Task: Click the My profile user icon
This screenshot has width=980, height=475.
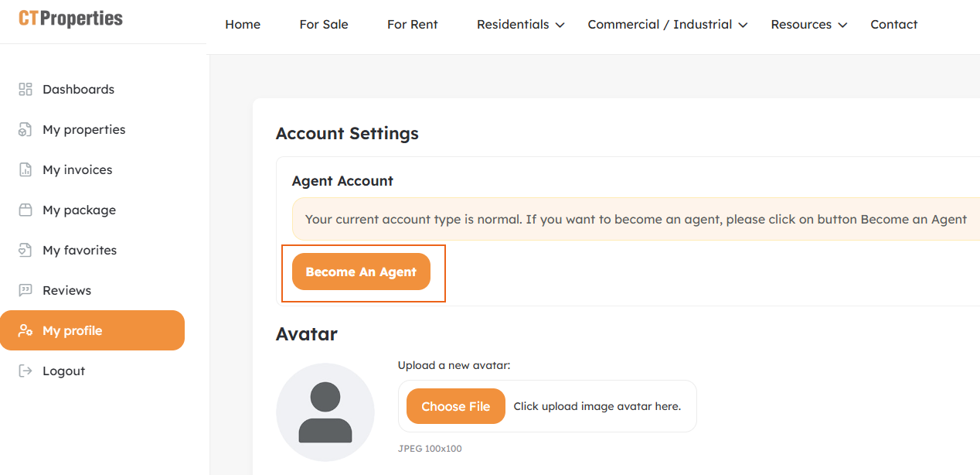Action: (26, 330)
